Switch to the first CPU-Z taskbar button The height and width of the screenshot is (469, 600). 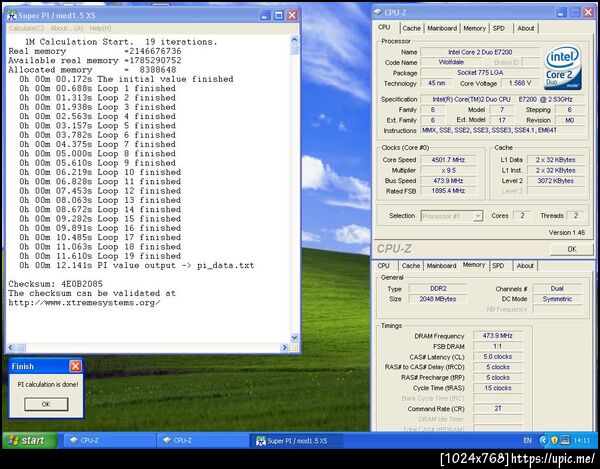tap(109, 441)
